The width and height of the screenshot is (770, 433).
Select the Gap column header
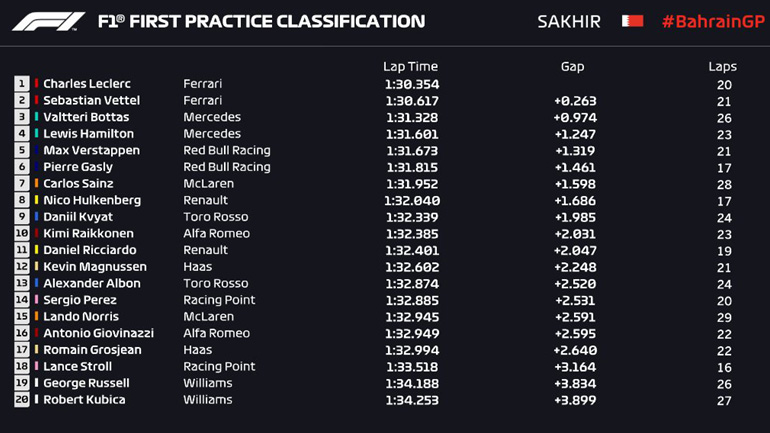[572, 67]
